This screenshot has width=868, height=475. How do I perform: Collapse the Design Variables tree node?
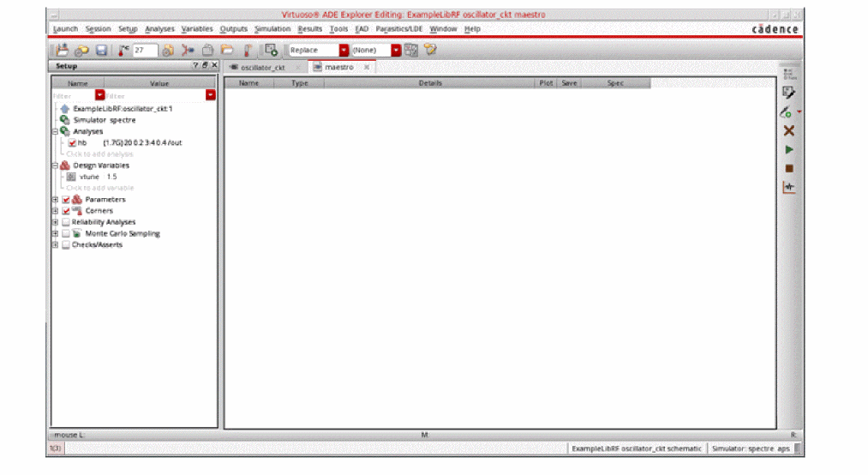point(56,165)
